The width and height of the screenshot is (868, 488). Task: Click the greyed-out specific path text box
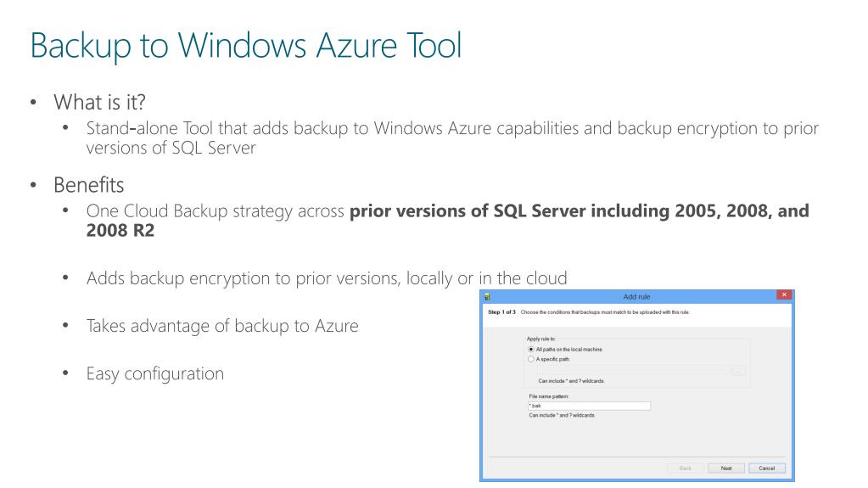tap(632, 370)
